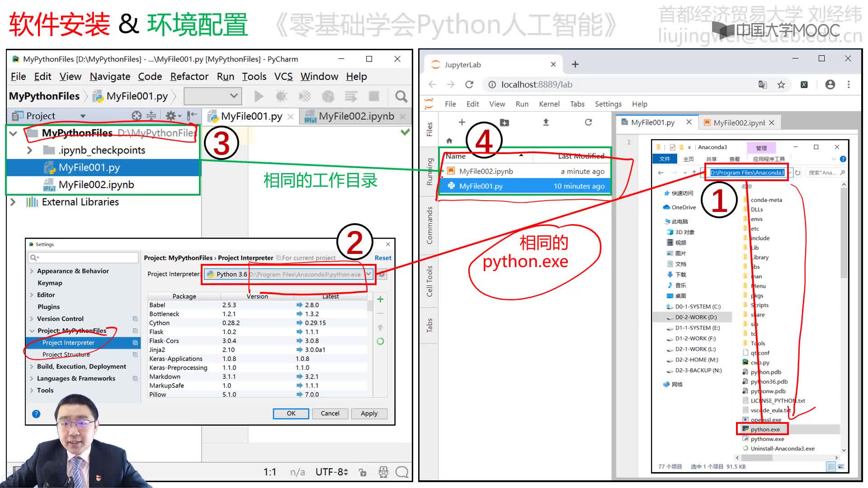Open the Commands sidebar tab in JupyterLab

point(429,225)
